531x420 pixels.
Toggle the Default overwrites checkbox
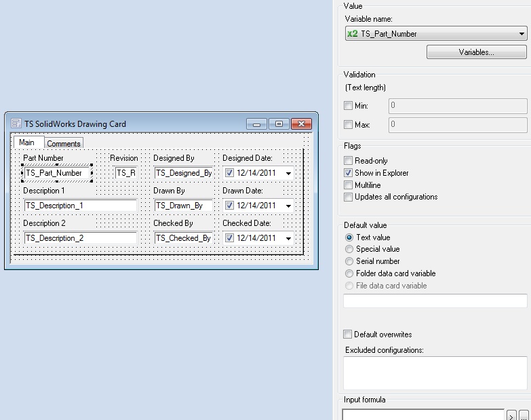[347, 335]
